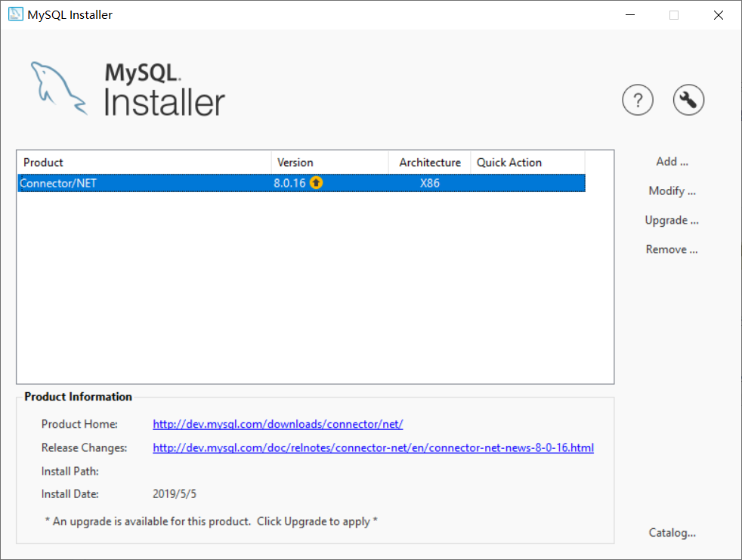Minimize the MySQL Installer window
Image resolution: width=742 pixels, height=560 pixels.
coord(630,14)
